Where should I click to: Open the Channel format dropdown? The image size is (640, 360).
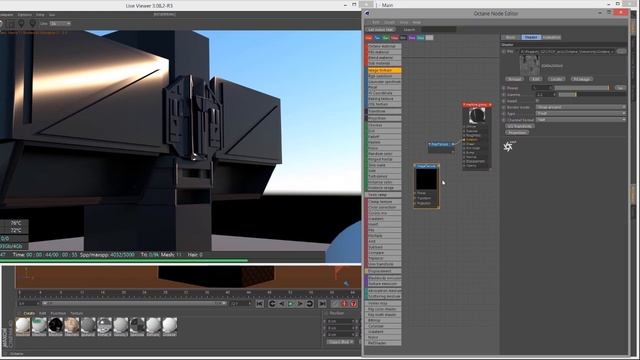tap(580, 120)
